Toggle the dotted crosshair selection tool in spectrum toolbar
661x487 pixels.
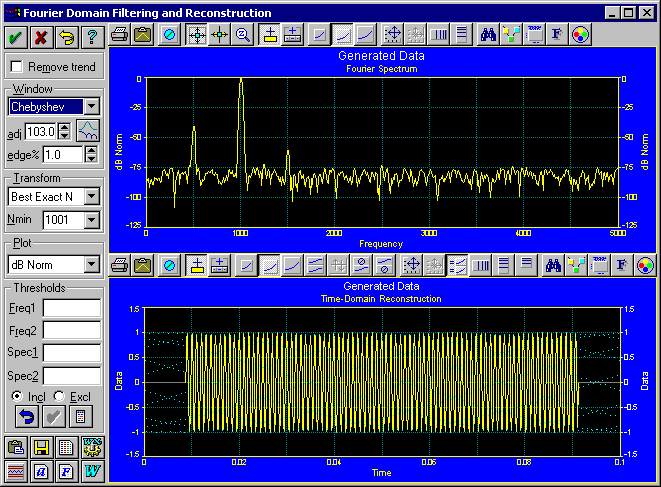pos(197,35)
